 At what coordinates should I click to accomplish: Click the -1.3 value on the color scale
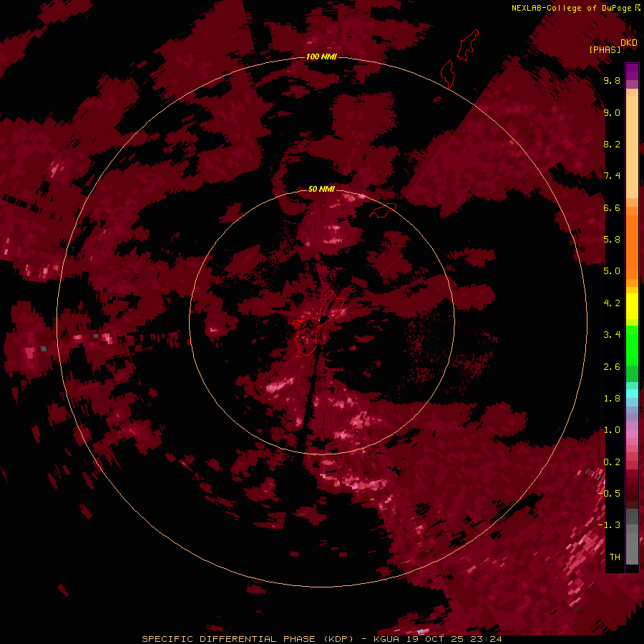[x=609, y=525]
